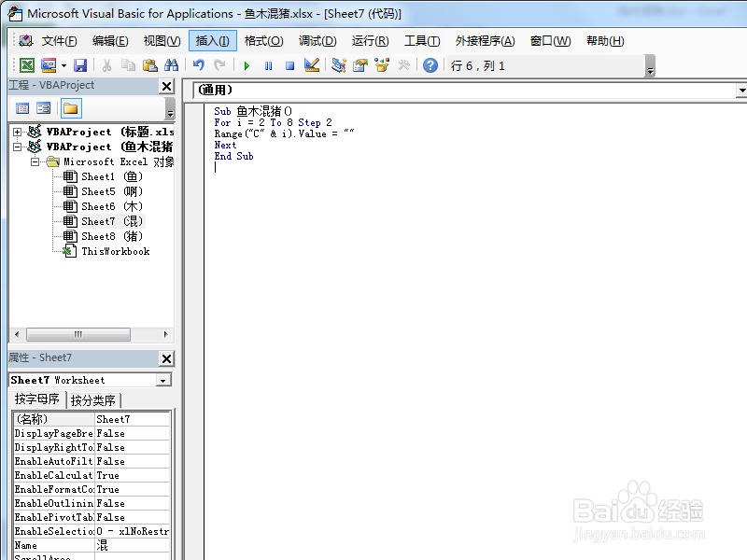Toggle Folders button in project pane
The height and width of the screenshot is (560, 747).
71,108
